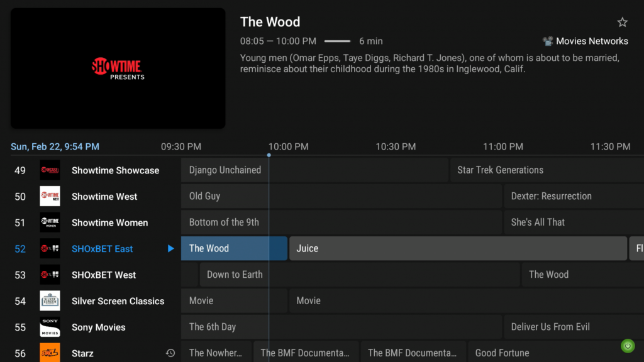The image size is (644, 362).
Task: Click the Showtime West channel logo
Action: pyautogui.click(x=50, y=196)
